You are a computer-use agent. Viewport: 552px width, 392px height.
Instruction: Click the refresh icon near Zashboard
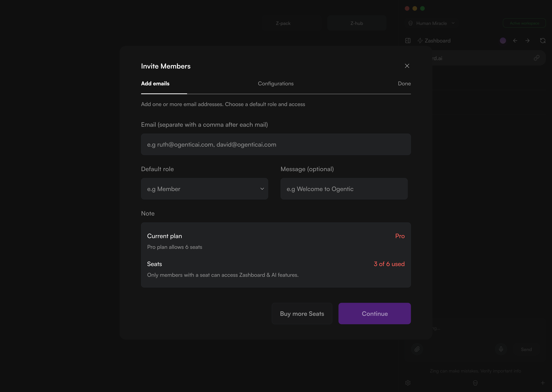pyautogui.click(x=543, y=41)
